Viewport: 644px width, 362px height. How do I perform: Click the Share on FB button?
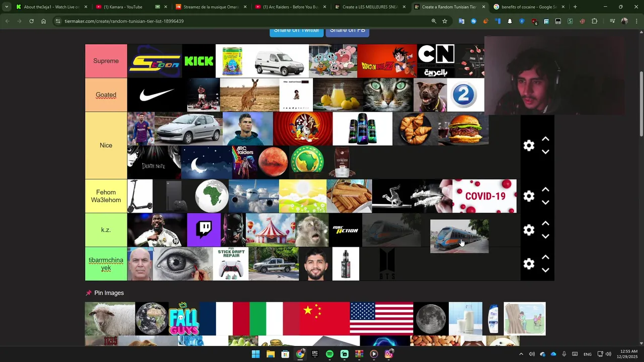coord(348,31)
